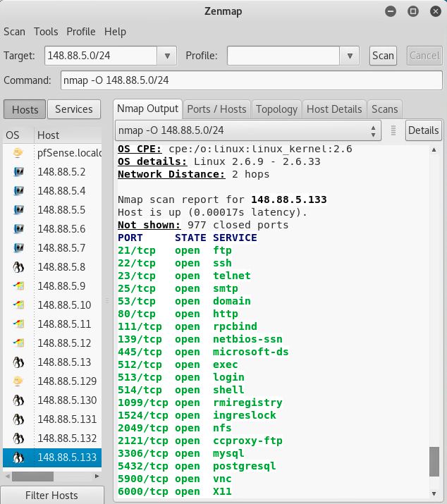
Task: Open the Tools menu
Action: point(46,32)
